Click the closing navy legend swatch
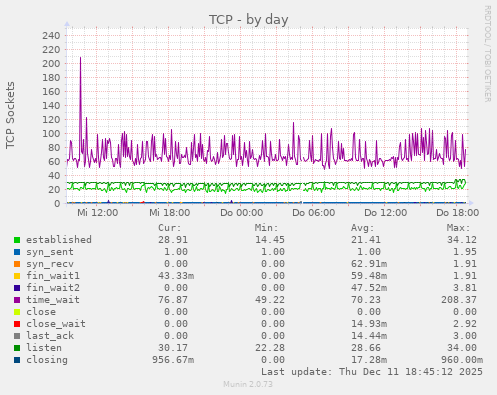The height and width of the screenshot is (395, 497). click(x=17, y=360)
